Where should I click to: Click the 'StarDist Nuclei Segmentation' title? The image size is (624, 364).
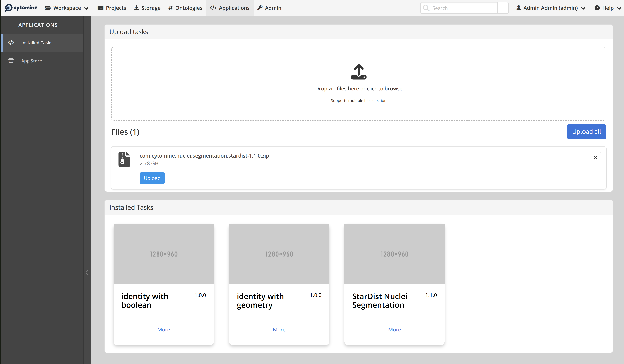pos(380,301)
